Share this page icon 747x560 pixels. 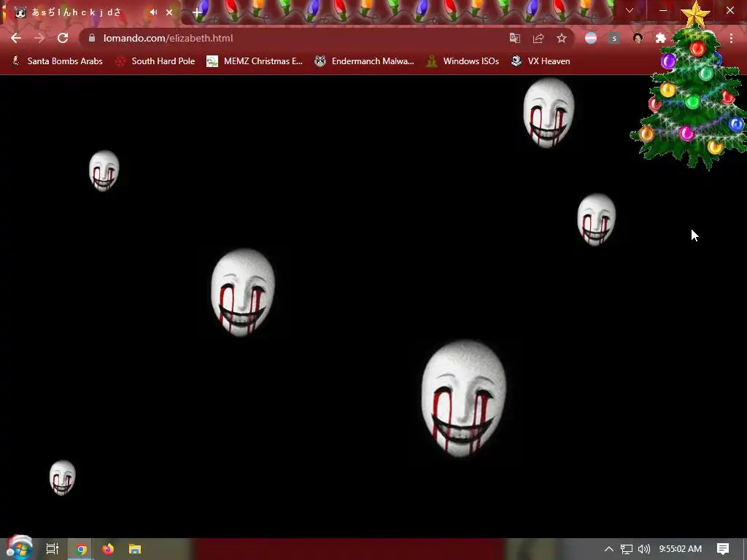click(x=538, y=38)
